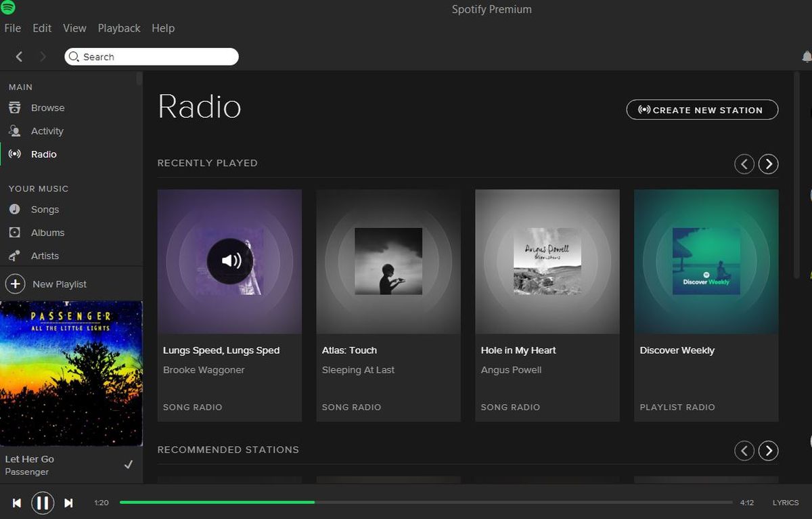This screenshot has width=812, height=519.
Task: Click the plus icon for New Playlist
Action: click(16, 284)
